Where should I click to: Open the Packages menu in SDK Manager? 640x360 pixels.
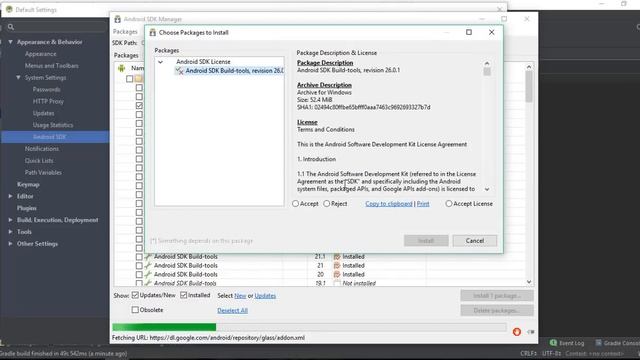(125, 31)
